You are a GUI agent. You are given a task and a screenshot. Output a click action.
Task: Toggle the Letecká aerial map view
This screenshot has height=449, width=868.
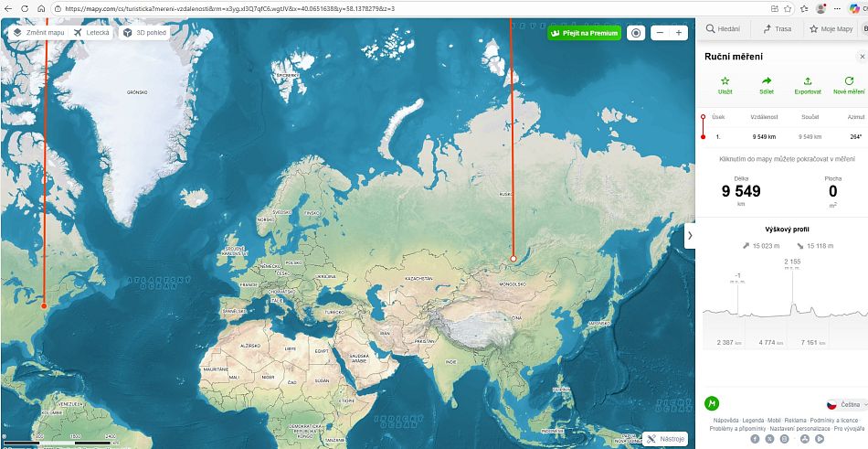[90, 32]
